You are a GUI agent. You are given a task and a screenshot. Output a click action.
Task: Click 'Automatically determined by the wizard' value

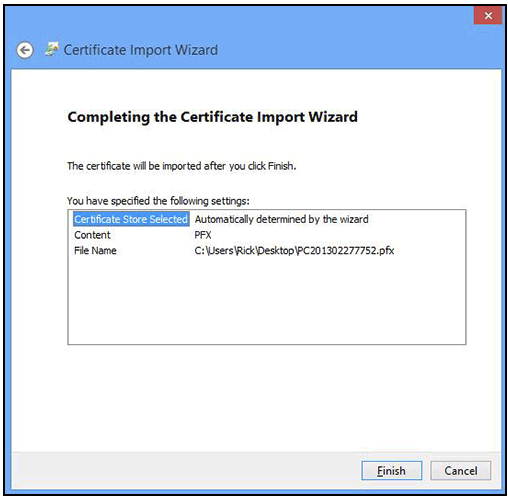click(x=282, y=219)
